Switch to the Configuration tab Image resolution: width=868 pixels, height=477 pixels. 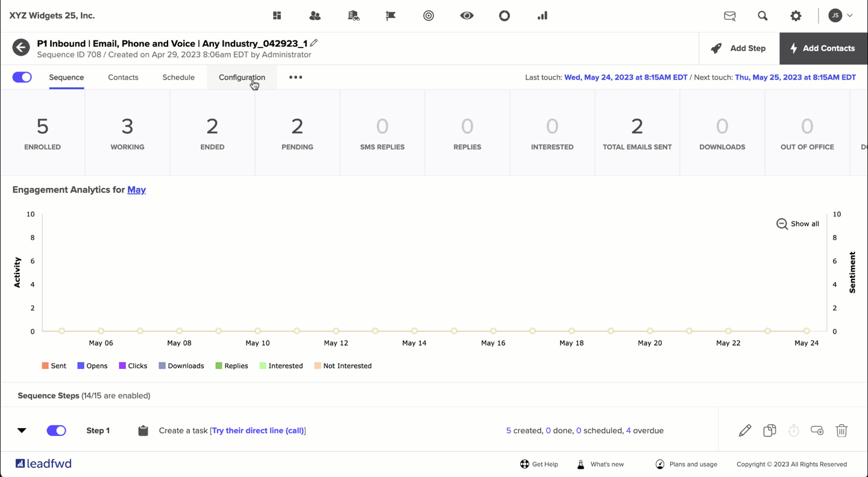pos(242,77)
